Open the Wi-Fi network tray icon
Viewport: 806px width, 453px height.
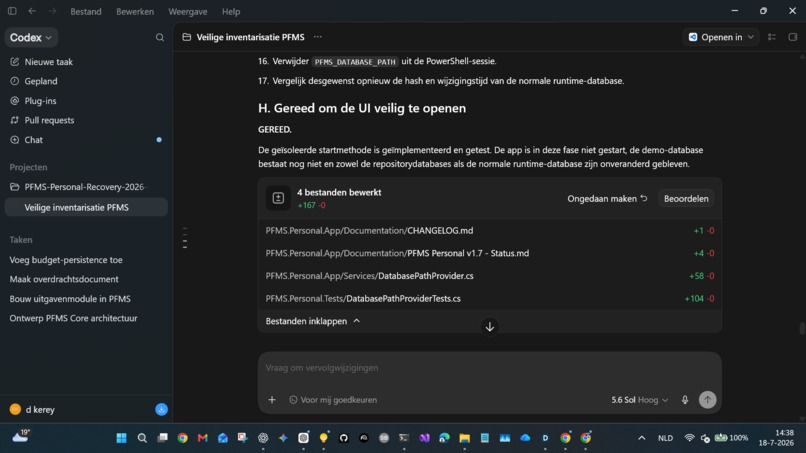click(x=689, y=438)
